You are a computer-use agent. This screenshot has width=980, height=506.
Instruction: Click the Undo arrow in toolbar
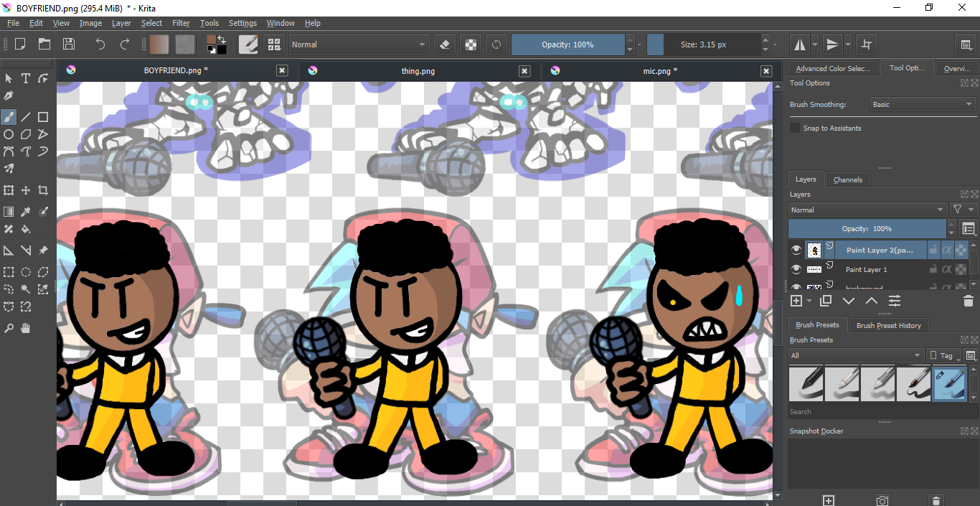pyautogui.click(x=100, y=44)
